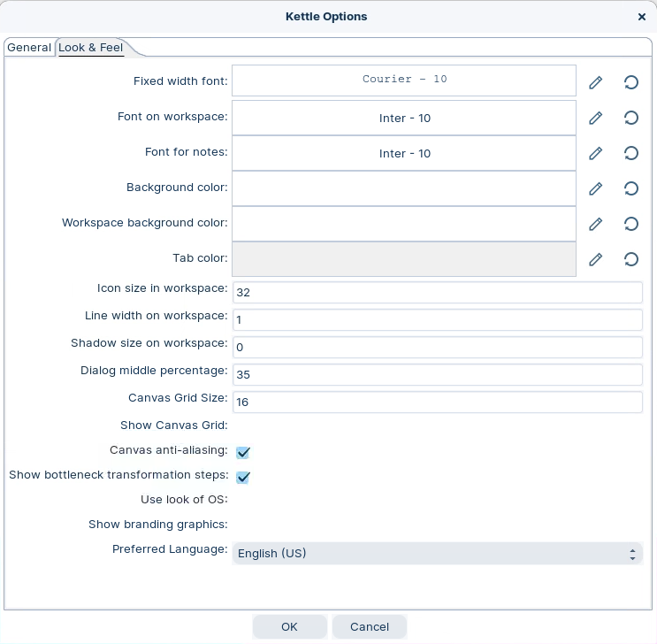Close the Kettle Options dialog
657x644 pixels.
641,17
